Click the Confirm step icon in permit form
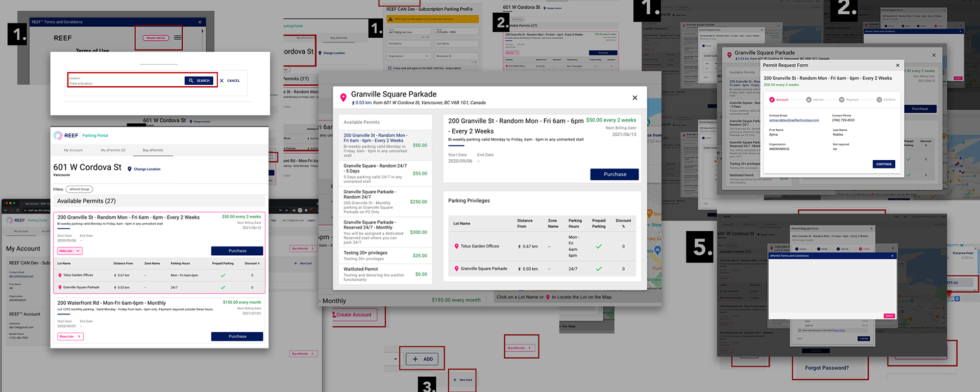The width and height of the screenshot is (980, 392). (x=879, y=100)
